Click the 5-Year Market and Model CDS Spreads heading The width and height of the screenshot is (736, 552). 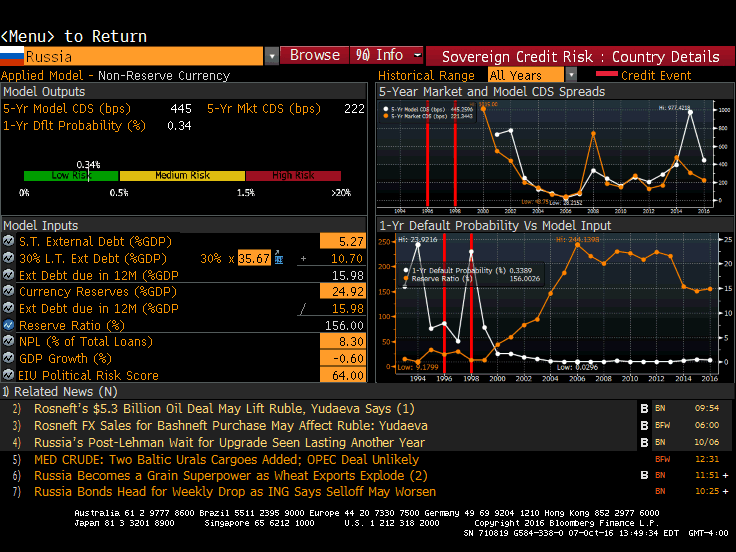click(492, 92)
